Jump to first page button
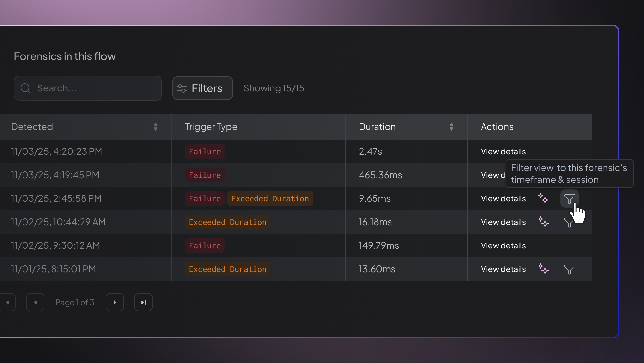 [7, 302]
